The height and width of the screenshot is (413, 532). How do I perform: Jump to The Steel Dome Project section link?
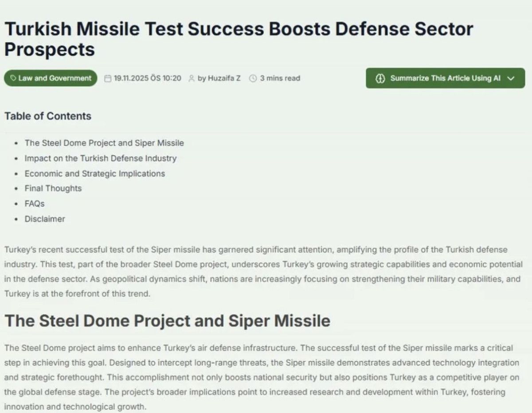tap(104, 143)
